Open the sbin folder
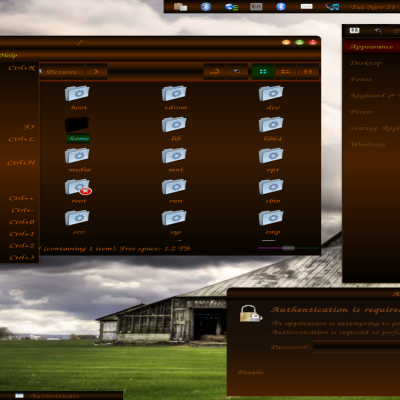Image resolution: width=400 pixels, height=400 pixels. 271,191
